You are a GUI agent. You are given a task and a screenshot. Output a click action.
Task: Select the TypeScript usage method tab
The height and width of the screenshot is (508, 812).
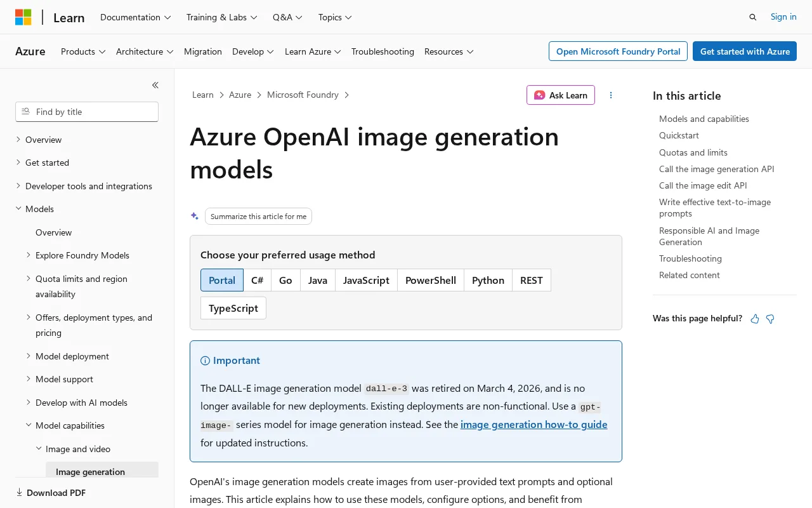click(x=233, y=308)
